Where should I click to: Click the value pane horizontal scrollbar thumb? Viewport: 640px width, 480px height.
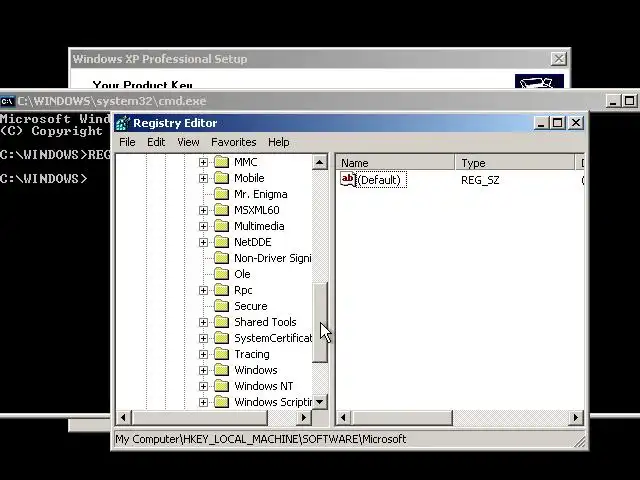[402, 418]
